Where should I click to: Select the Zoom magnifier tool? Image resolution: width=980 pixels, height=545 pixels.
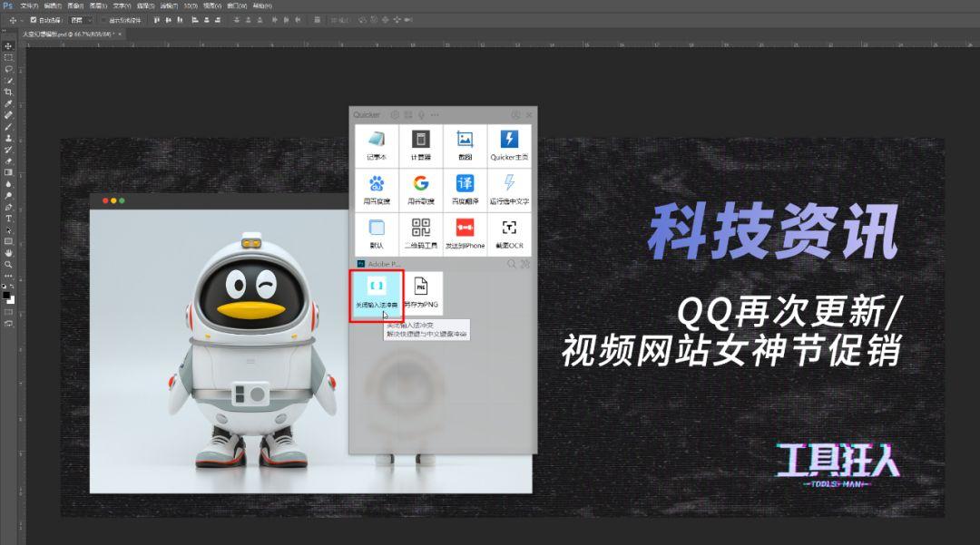8,264
